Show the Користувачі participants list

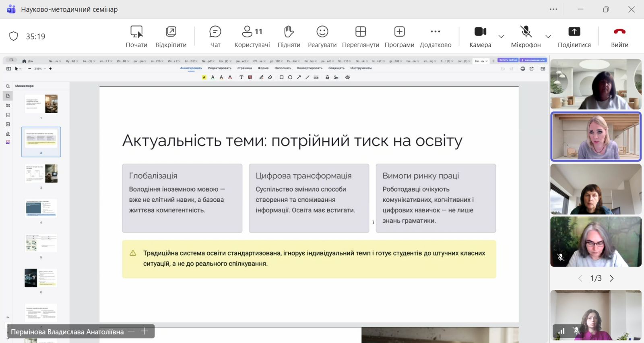[x=252, y=37]
